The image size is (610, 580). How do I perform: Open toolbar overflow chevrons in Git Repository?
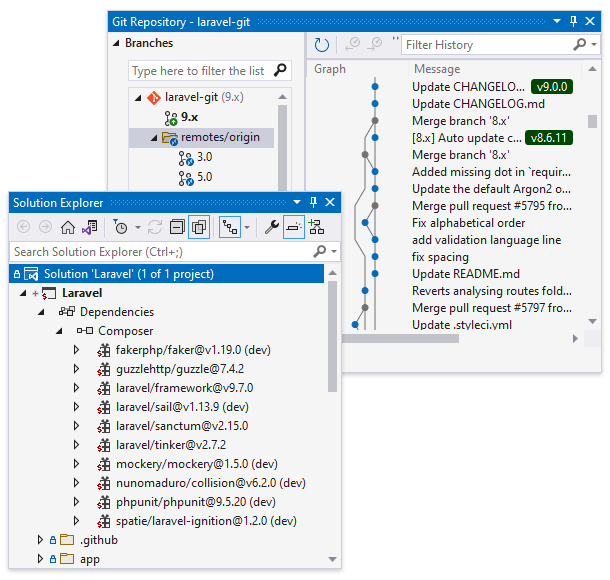pyautogui.click(x=395, y=39)
